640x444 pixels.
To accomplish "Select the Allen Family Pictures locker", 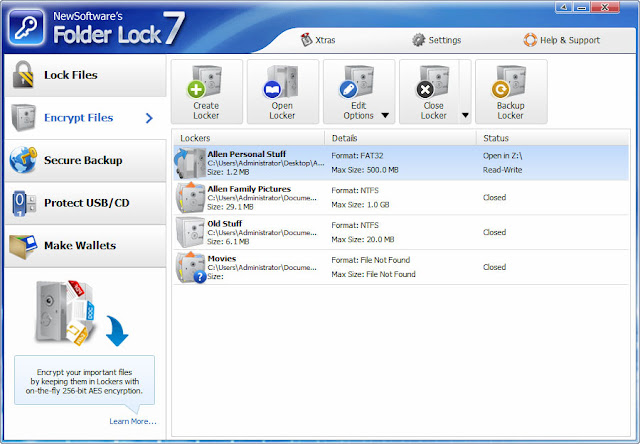I will coord(401,198).
